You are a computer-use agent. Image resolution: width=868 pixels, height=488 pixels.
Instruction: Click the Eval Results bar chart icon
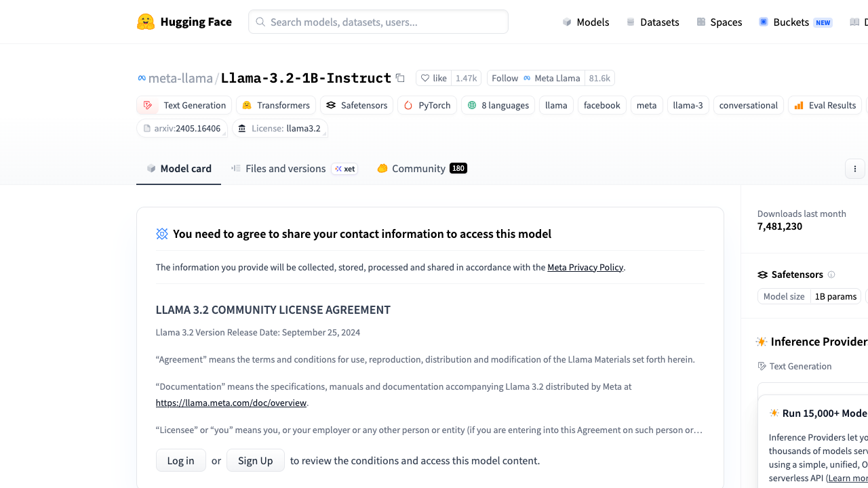799,105
